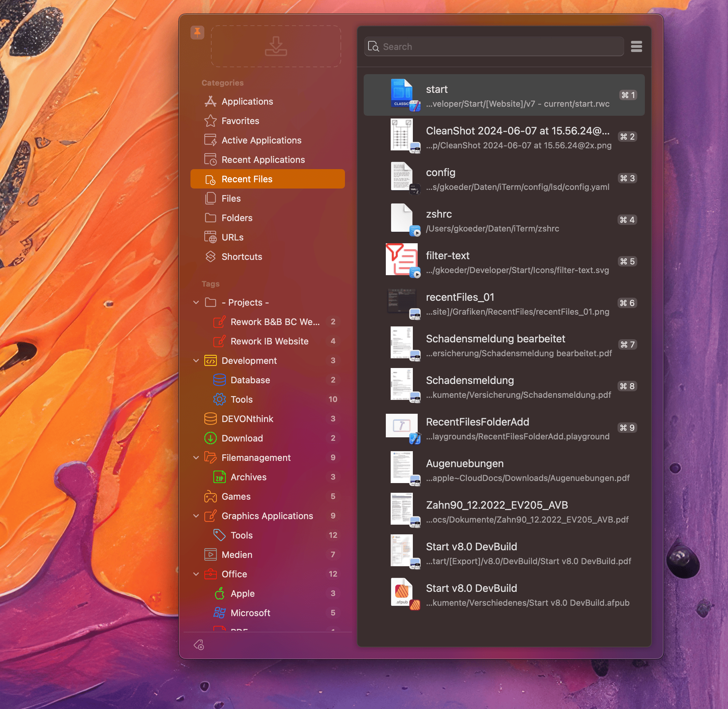Click the Microsoft tag icon

click(x=219, y=613)
